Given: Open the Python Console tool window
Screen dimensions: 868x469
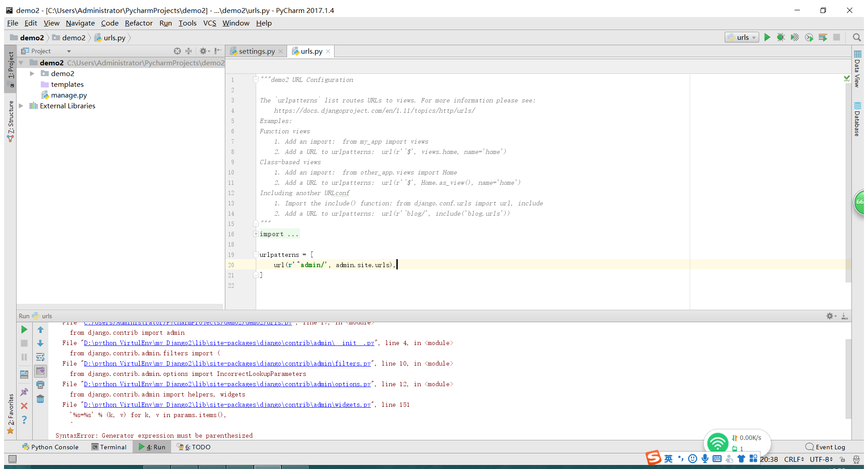Looking at the screenshot, I should [x=50, y=447].
